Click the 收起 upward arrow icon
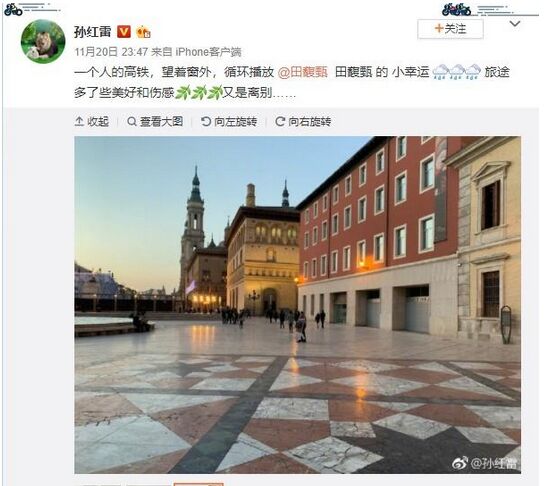This screenshot has width=548, height=486. pos(79,122)
